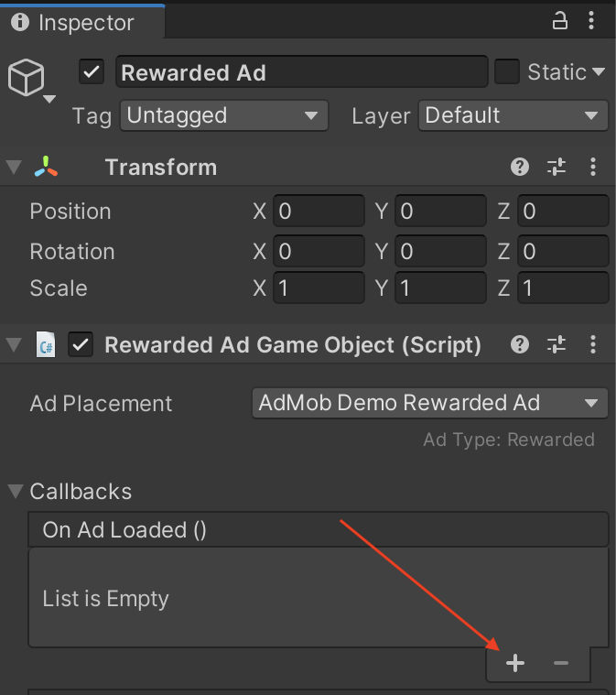Click the Rewarded Ad name field
Viewport: 616px width, 695px height.
(301, 72)
